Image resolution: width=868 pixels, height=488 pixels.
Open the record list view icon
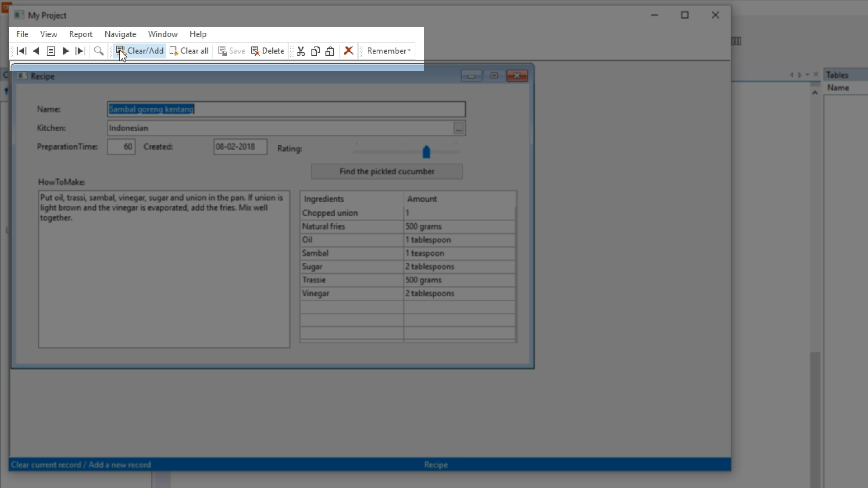coord(51,51)
